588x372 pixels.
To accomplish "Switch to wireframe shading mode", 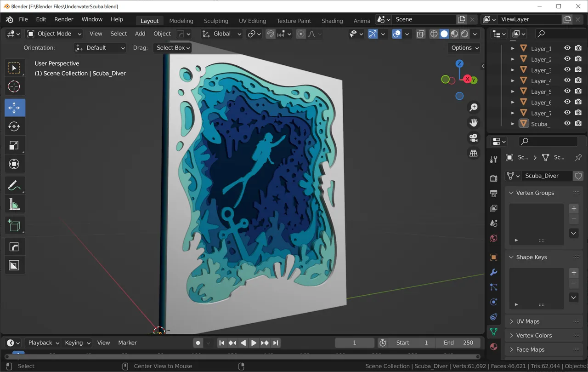I will [x=434, y=34].
